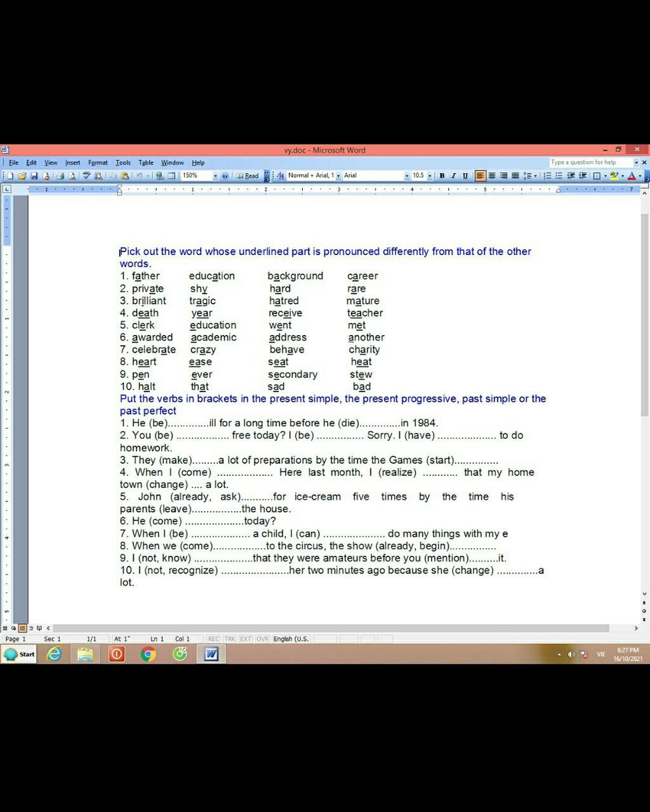The width and height of the screenshot is (650, 812).
Task: Expand the border style dropdown arrow
Action: point(605,176)
